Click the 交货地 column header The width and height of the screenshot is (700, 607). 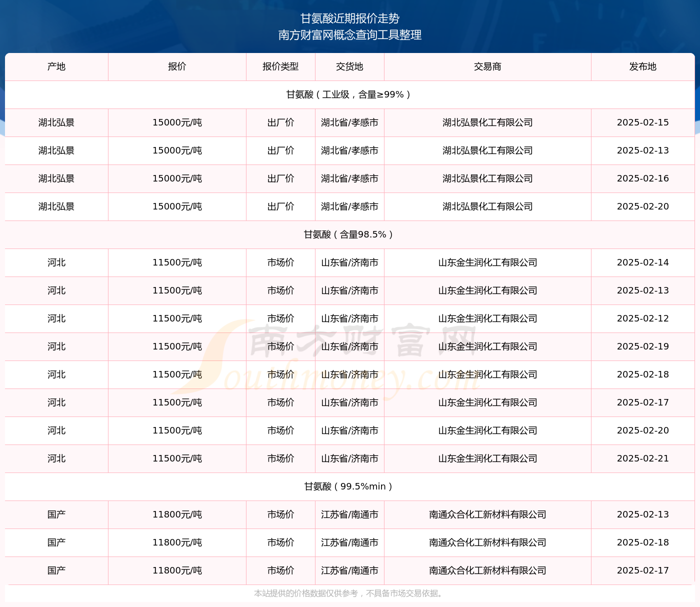point(349,66)
